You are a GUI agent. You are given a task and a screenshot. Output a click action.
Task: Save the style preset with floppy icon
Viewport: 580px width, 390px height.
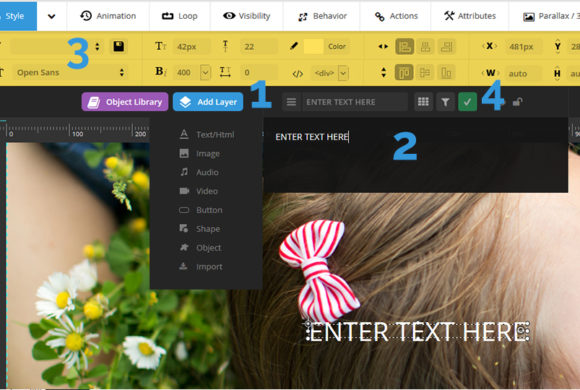pyautogui.click(x=118, y=46)
